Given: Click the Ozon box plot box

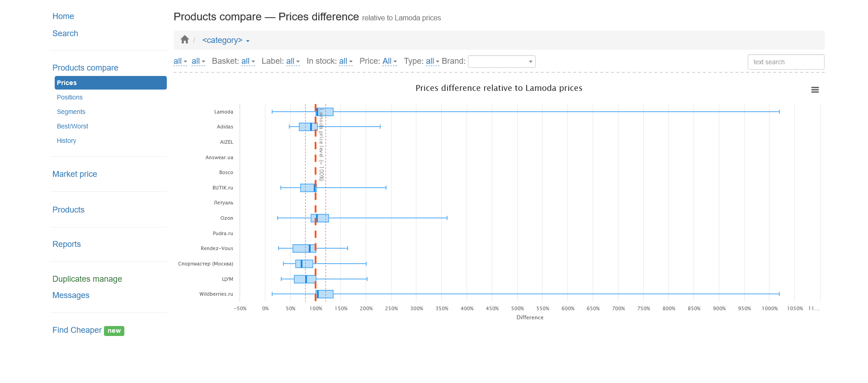Looking at the screenshot, I should [320, 218].
